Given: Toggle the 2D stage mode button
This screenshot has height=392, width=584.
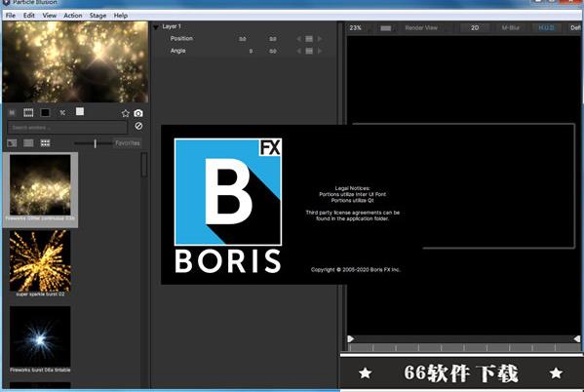Looking at the screenshot, I should [475, 28].
